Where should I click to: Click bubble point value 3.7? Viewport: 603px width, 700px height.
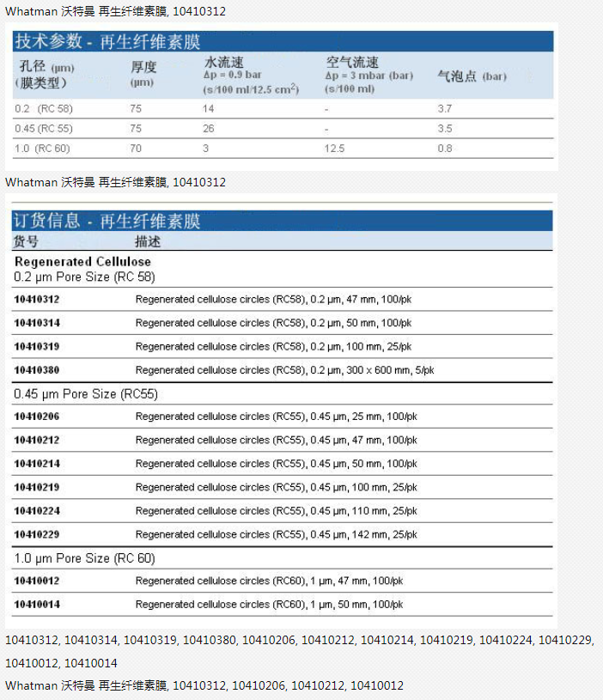pyautogui.click(x=445, y=108)
